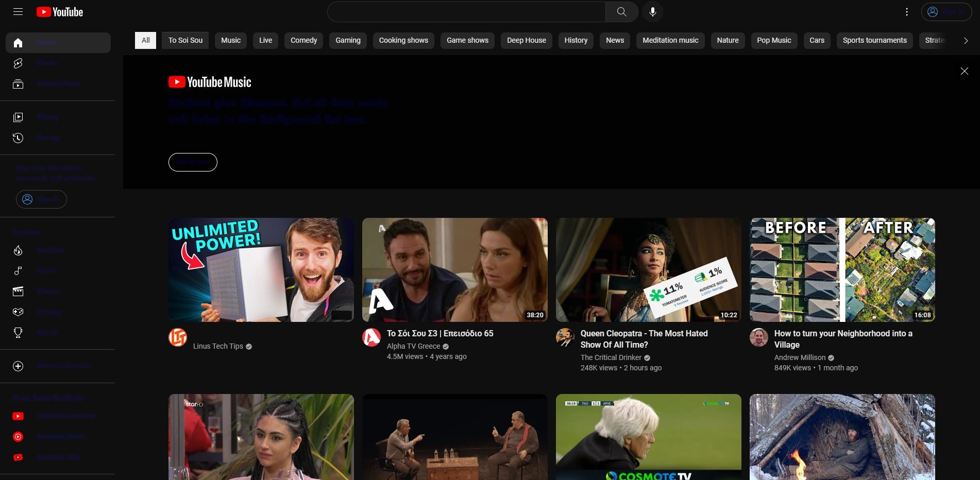This screenshot has width=980, height=480.
Task: Select the Meditation music chip
Action: tap(670, 41)
